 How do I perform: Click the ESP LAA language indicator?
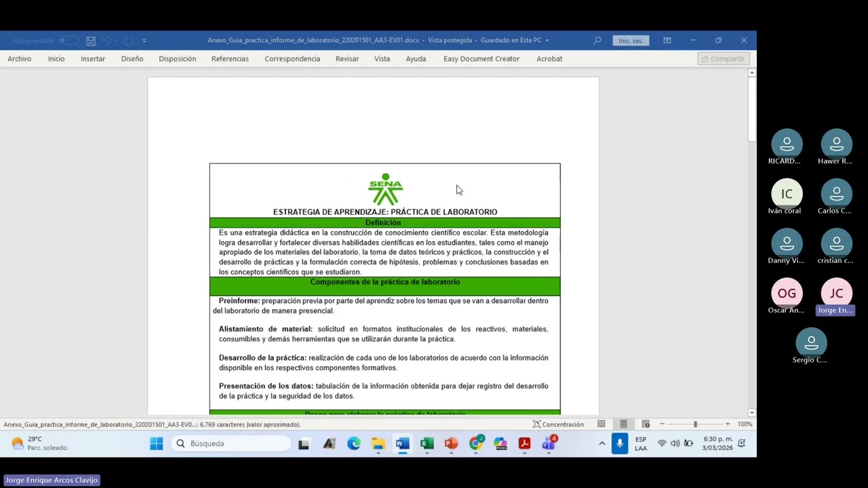coord(641,444)
